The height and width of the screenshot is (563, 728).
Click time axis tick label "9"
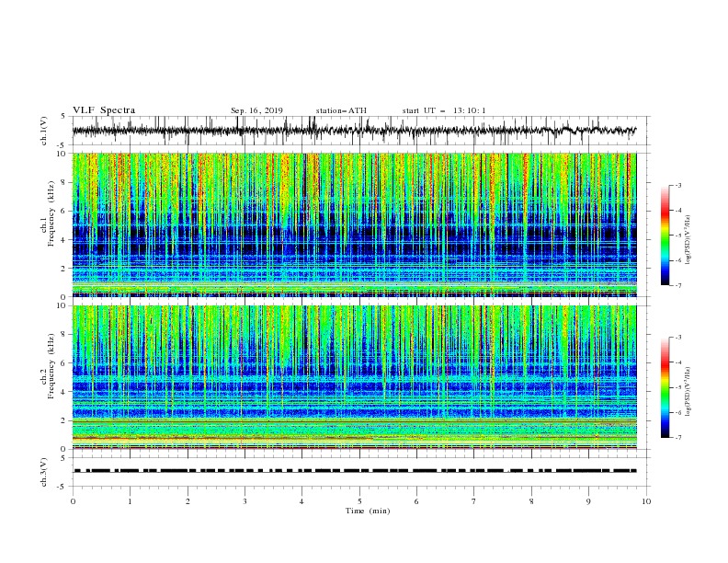588,501
